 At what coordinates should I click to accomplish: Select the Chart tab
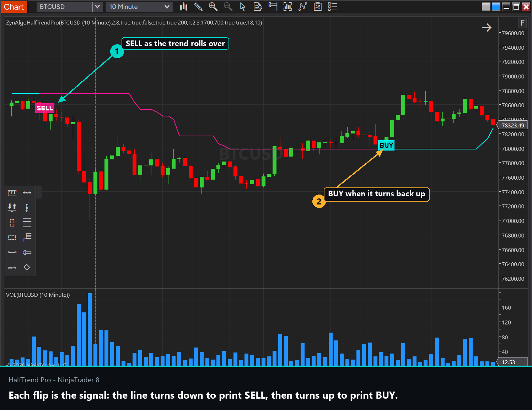click(14, 7)
